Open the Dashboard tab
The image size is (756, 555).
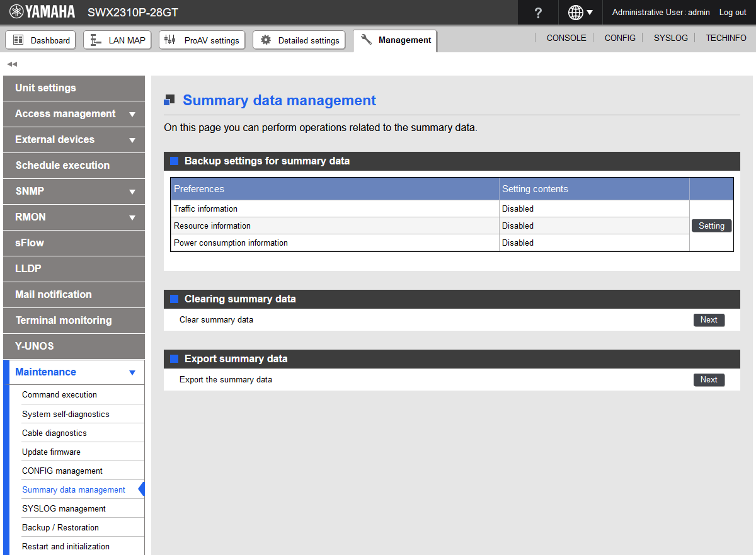[41, 40]
